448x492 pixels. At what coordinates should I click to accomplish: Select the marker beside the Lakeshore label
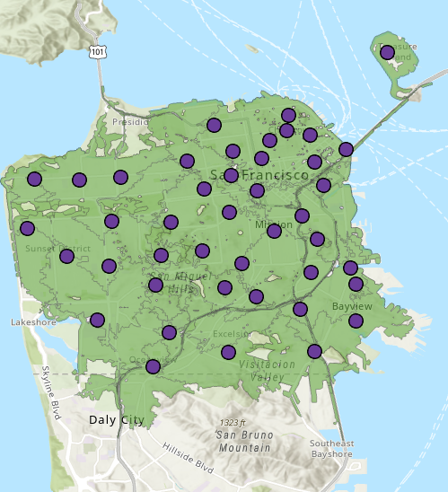[97, 321]
